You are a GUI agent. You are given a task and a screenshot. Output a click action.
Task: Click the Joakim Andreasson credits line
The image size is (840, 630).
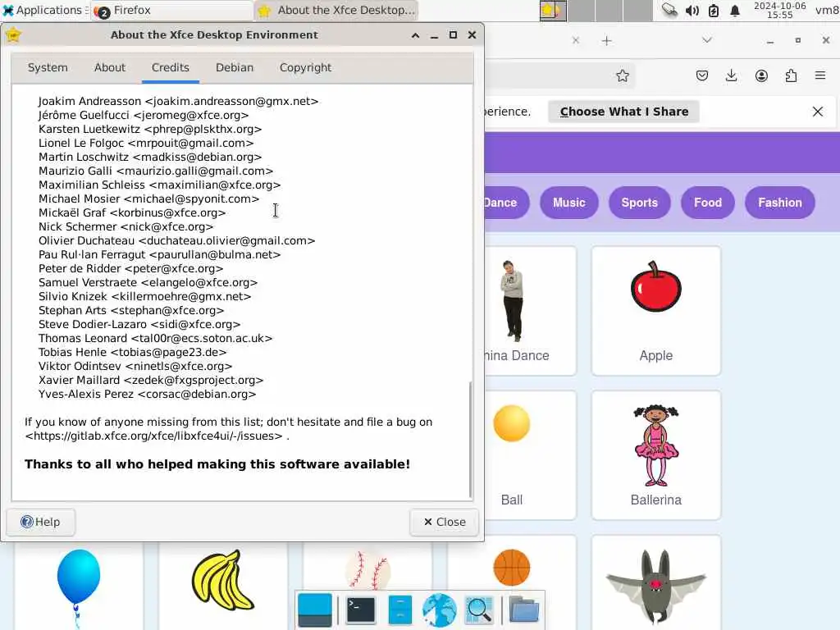click(x=178, y=101)
